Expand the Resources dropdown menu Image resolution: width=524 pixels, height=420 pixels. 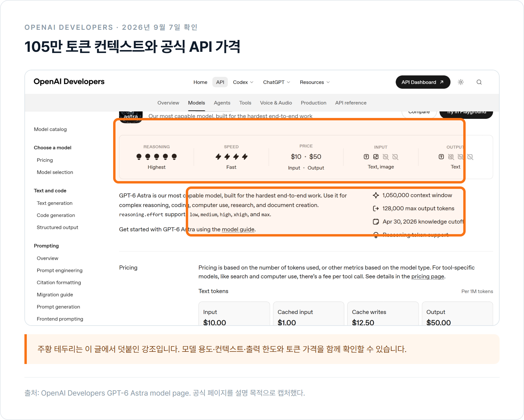click(x=315, y=82)
